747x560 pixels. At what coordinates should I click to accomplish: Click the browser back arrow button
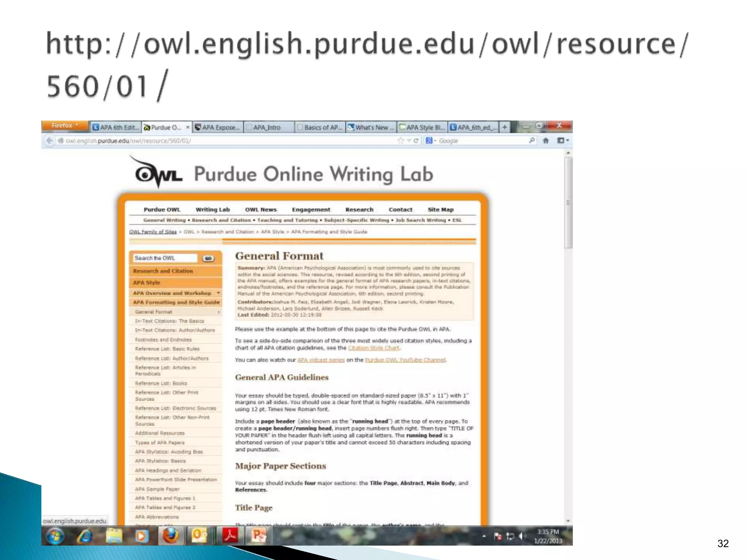(x=49, y=141)
